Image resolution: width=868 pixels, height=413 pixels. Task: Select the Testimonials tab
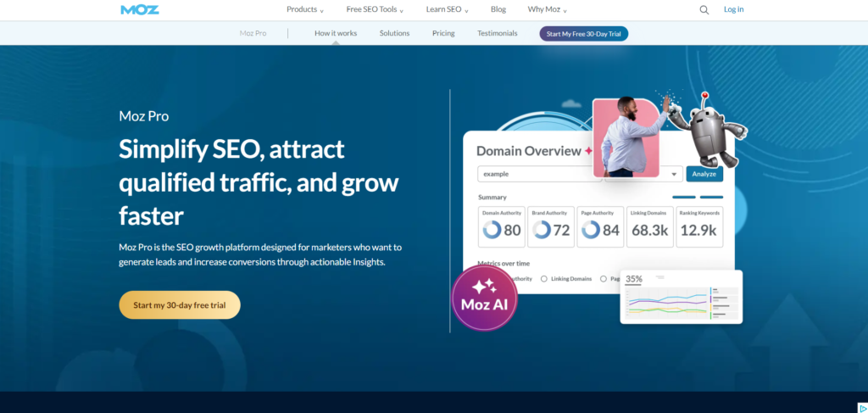click(x=497, y=33)
